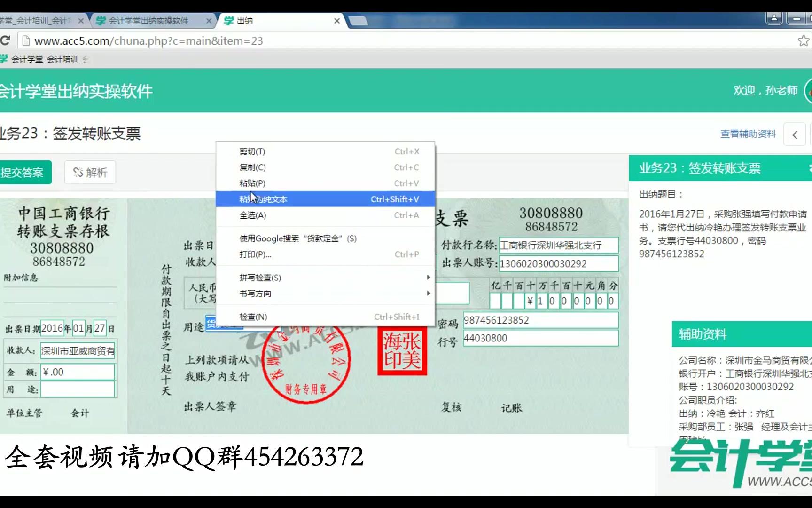Screen dimensions: 812x508
Task: Choose 全选(A) in context menu
Action: click(325, 215)
